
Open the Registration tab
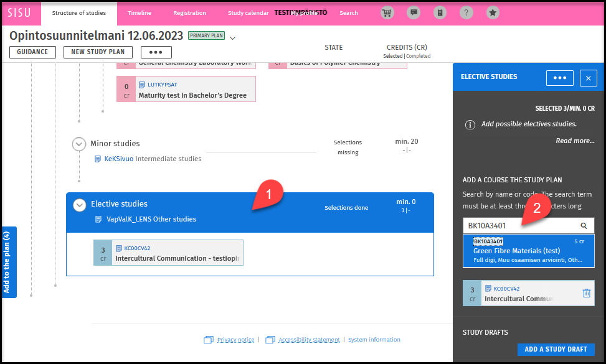click(x=189, y=13)
